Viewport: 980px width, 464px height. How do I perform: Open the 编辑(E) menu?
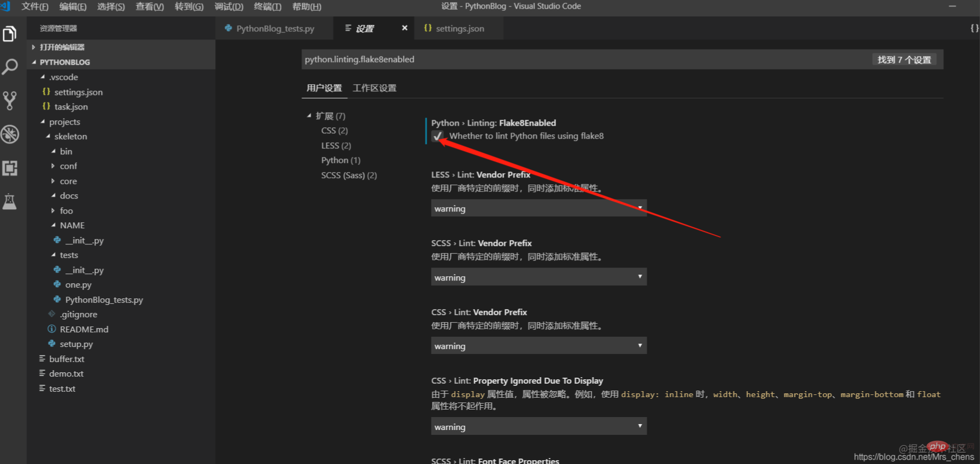[x=73, y=6]
